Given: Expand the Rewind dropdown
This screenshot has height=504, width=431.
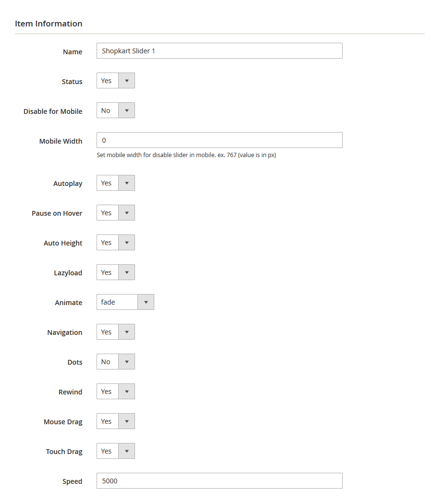Looking at the screenshot, I should pyautogui.click(x=116, y=392).
